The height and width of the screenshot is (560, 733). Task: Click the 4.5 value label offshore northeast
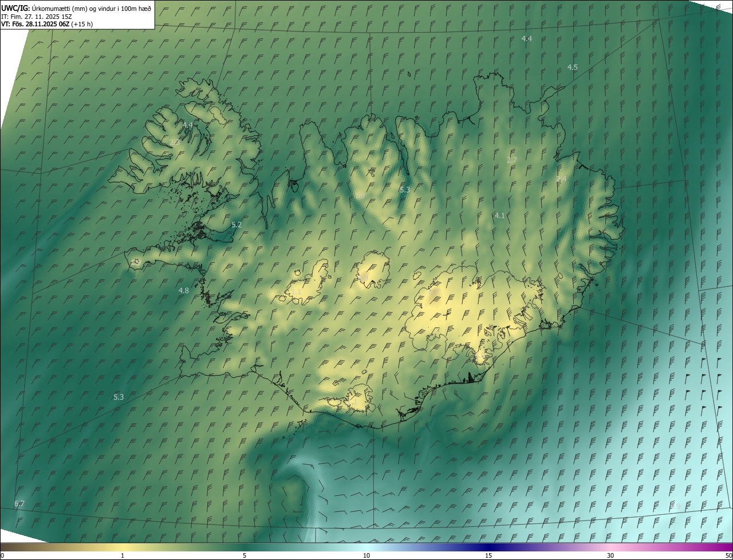[572, 68]
